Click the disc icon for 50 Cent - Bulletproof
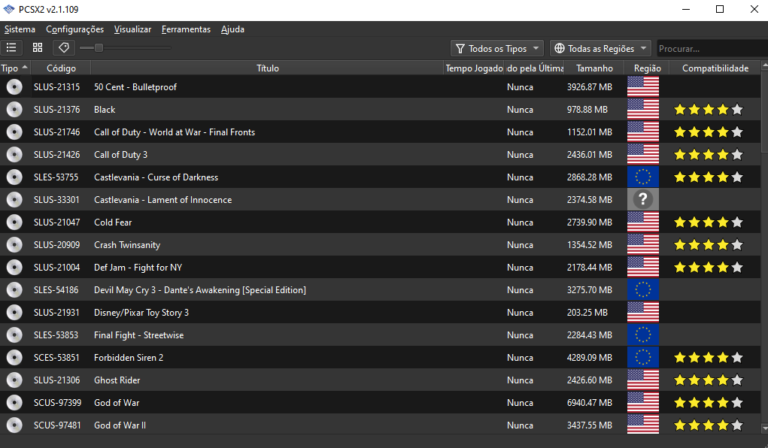Image resolution: width=768 pixels, height=448 pixels. [x=14, y=87]
